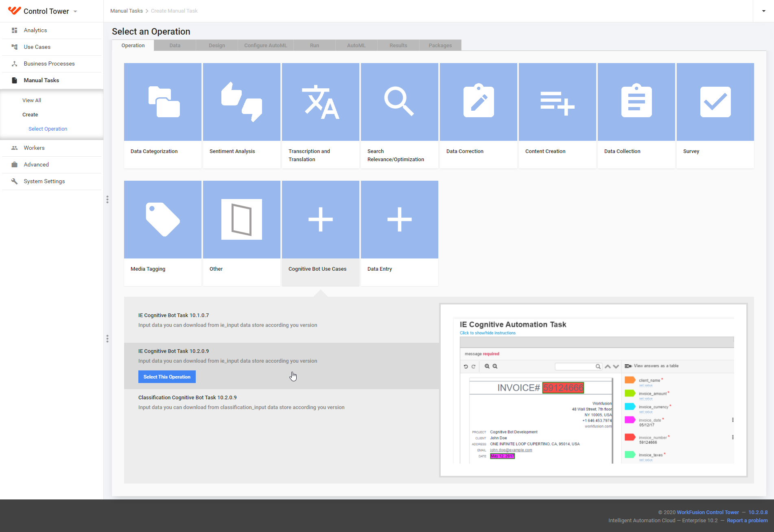
Task: Open the Business Processes menu item label
Action: coord(49,63)
